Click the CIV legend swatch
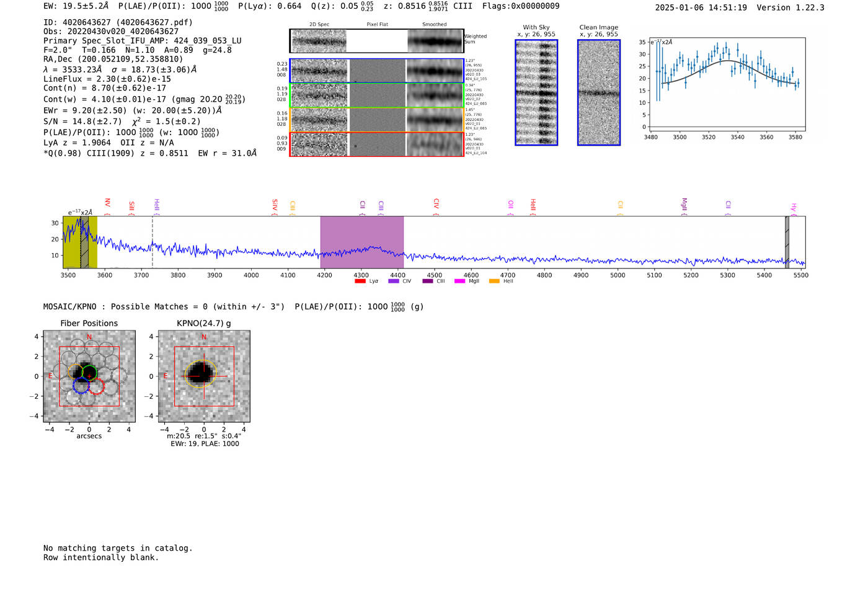The width and height of the screenshot is (868, 591). (394, 281)
